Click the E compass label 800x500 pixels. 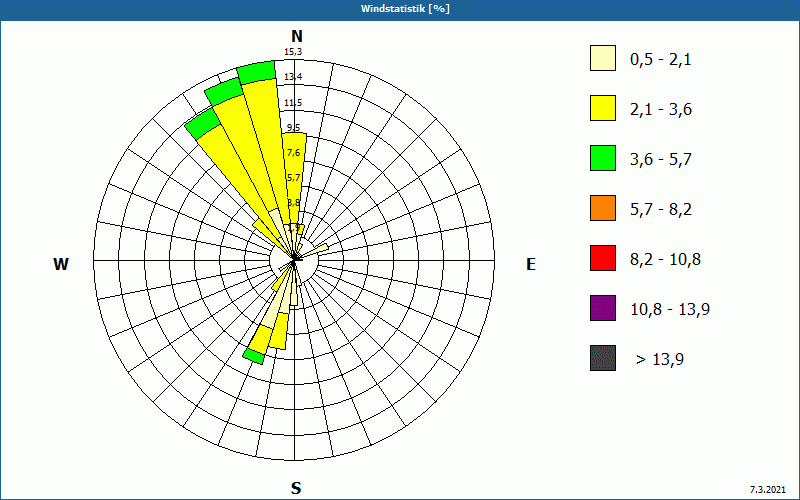point(531,264)
